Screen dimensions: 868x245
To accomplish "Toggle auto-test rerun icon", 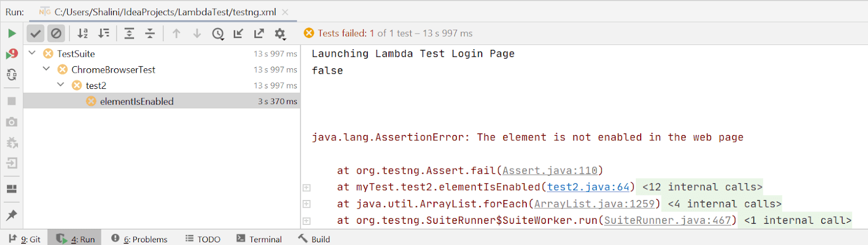I will coord(12,74).
